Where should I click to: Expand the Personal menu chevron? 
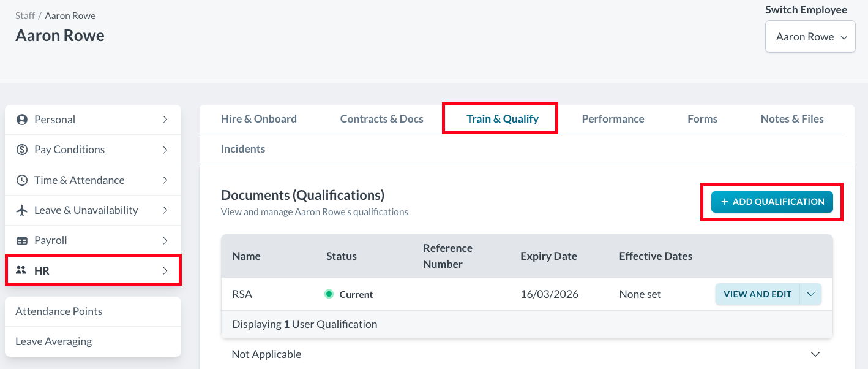[x=165, y=120]
